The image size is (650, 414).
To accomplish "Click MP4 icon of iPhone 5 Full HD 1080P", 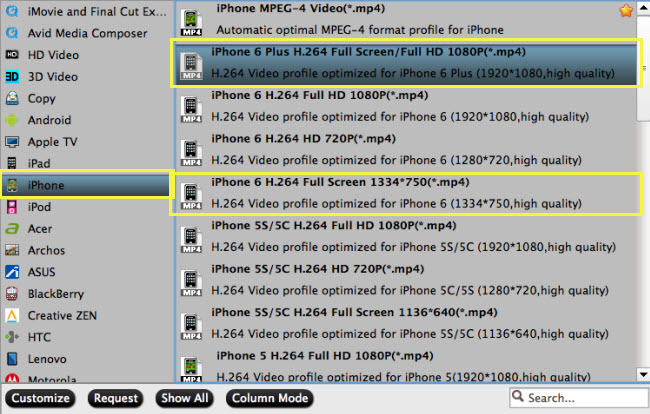I will click(191, 369).
